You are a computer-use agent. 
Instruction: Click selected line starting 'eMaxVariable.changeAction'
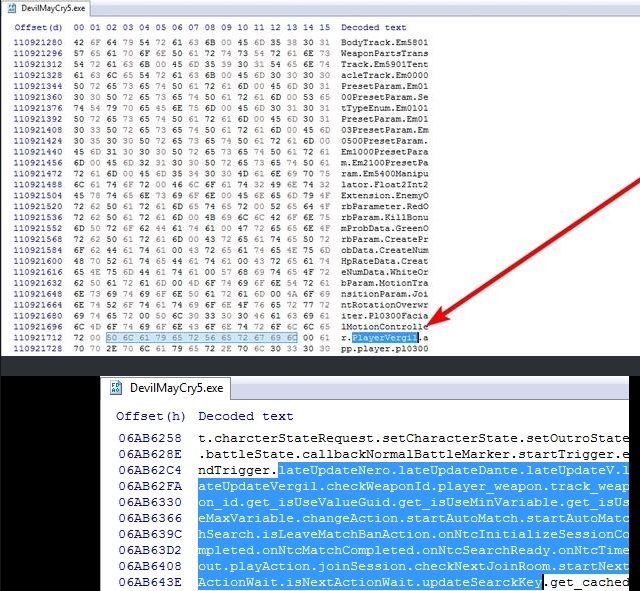(x=413, y=518)
